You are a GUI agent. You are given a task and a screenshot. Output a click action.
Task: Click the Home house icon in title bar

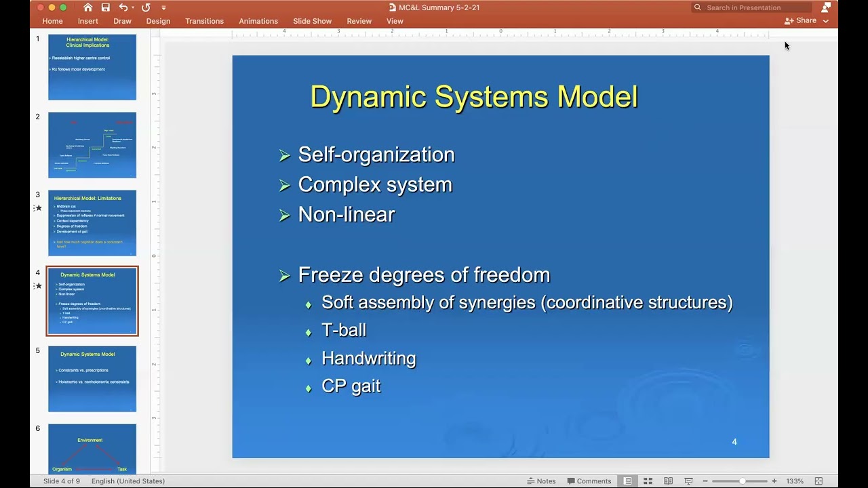pyautogui.click(x=88, y=7)
